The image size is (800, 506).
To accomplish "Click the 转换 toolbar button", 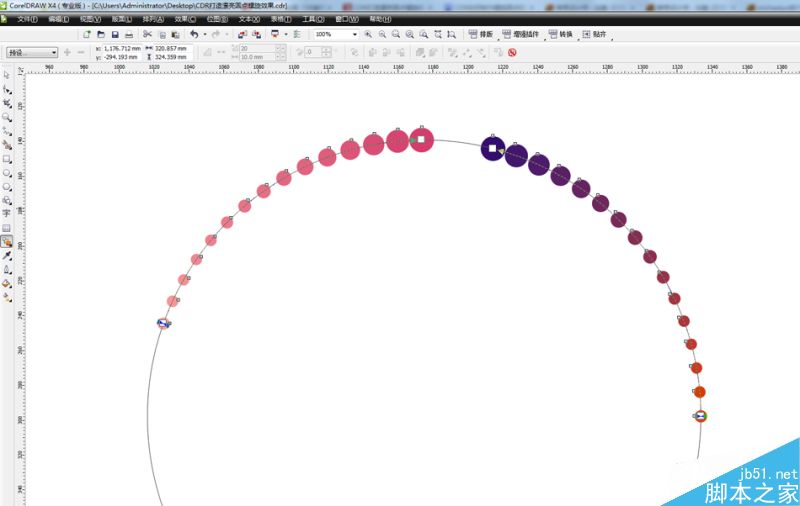I will tap(560, 34).
